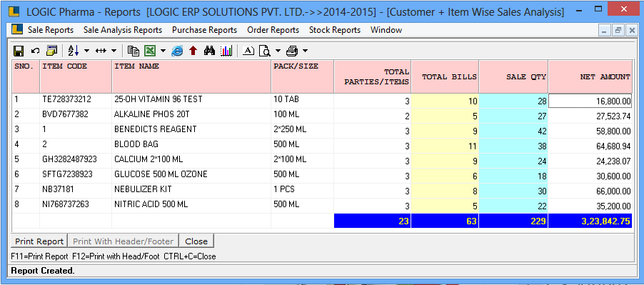Click the NET AMOUNT column header

590,76
